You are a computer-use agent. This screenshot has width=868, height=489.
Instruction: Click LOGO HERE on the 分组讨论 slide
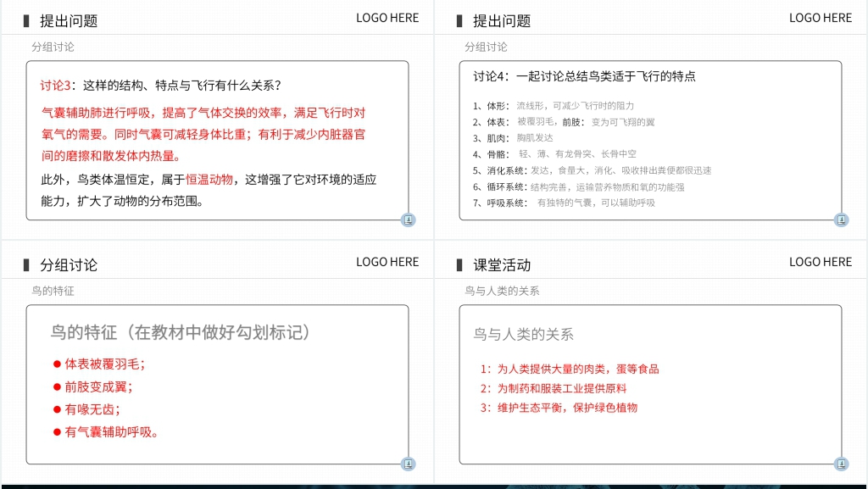coord(387,261)
